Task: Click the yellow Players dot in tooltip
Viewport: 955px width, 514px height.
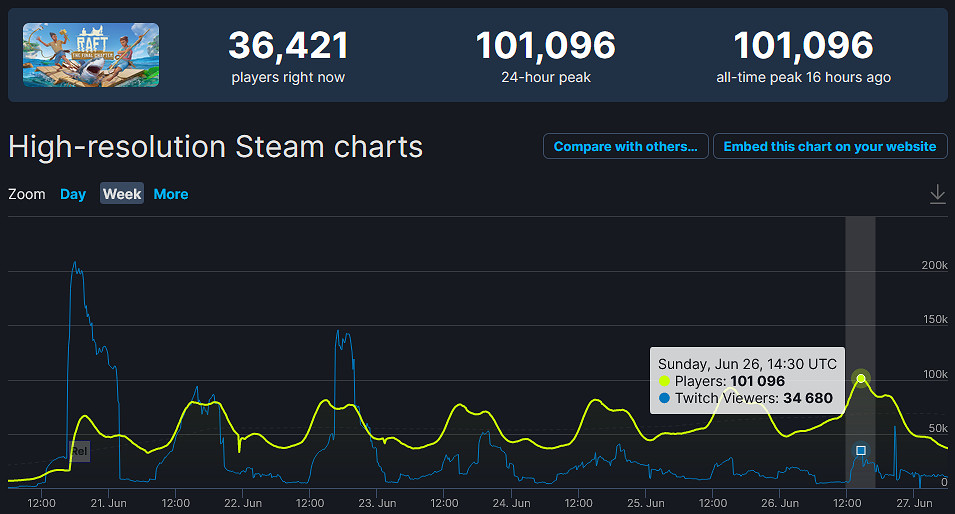Action: (x=665, y=381)
